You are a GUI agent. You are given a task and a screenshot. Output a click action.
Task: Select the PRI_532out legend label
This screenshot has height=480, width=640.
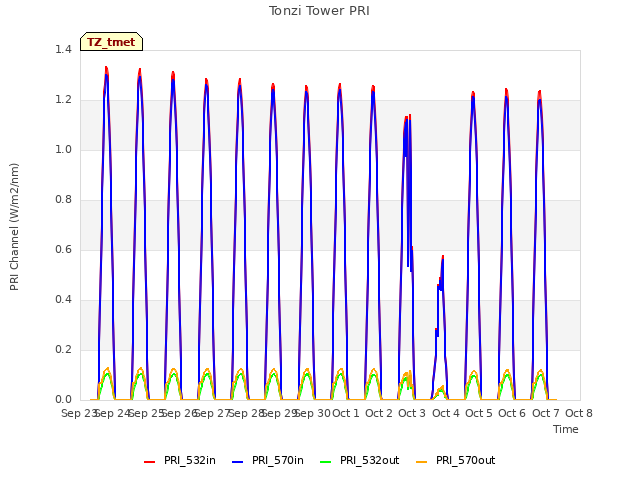[x=369, y=460]
